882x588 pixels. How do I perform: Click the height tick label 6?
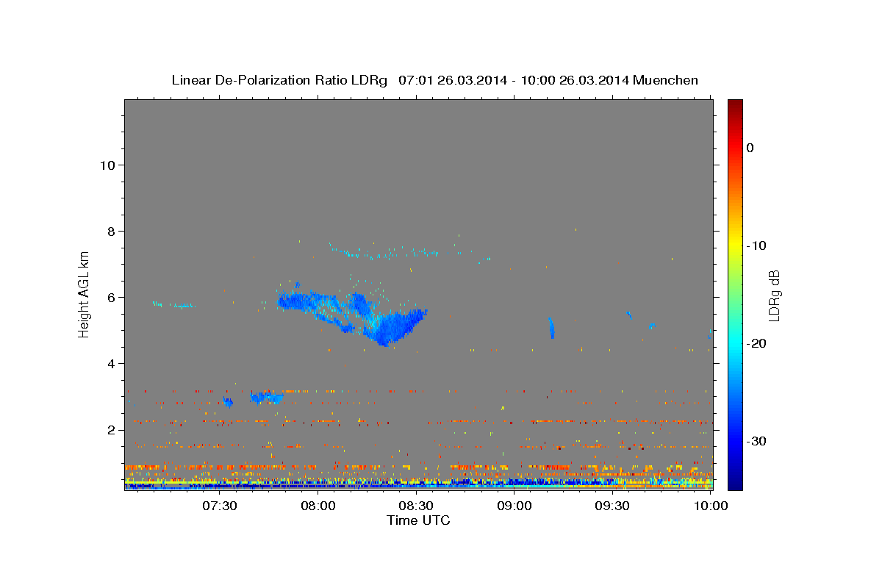[110, 297]
